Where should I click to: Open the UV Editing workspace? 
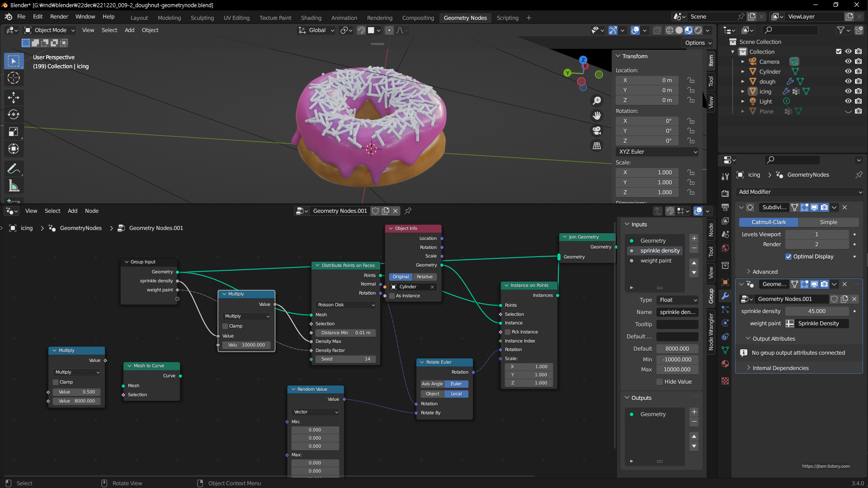pyautogui.click(x=236, y=18)
